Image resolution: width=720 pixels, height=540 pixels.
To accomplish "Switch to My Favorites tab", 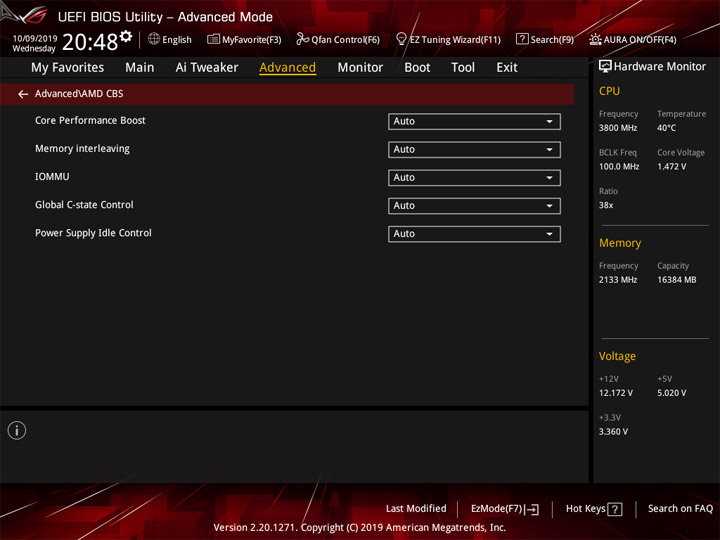I will [68, 68].
